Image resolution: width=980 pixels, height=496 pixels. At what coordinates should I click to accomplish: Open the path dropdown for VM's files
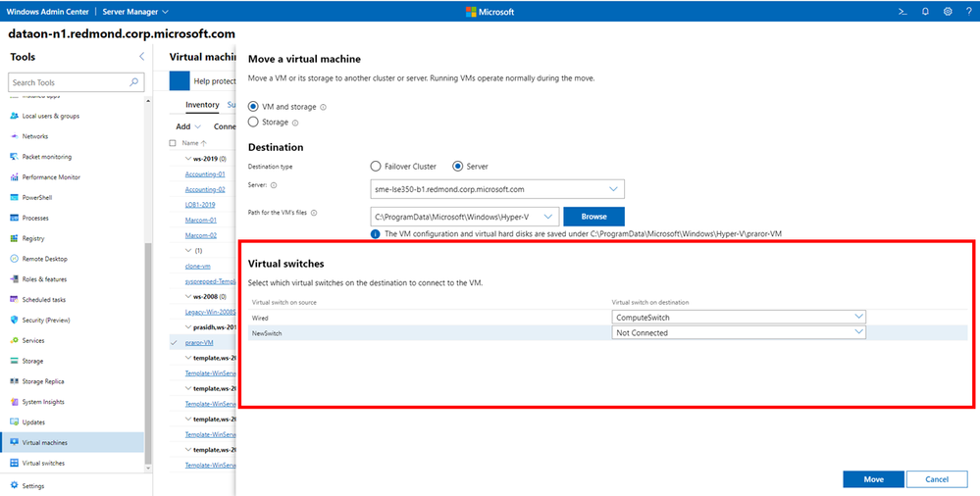click(x=464, y=216)
